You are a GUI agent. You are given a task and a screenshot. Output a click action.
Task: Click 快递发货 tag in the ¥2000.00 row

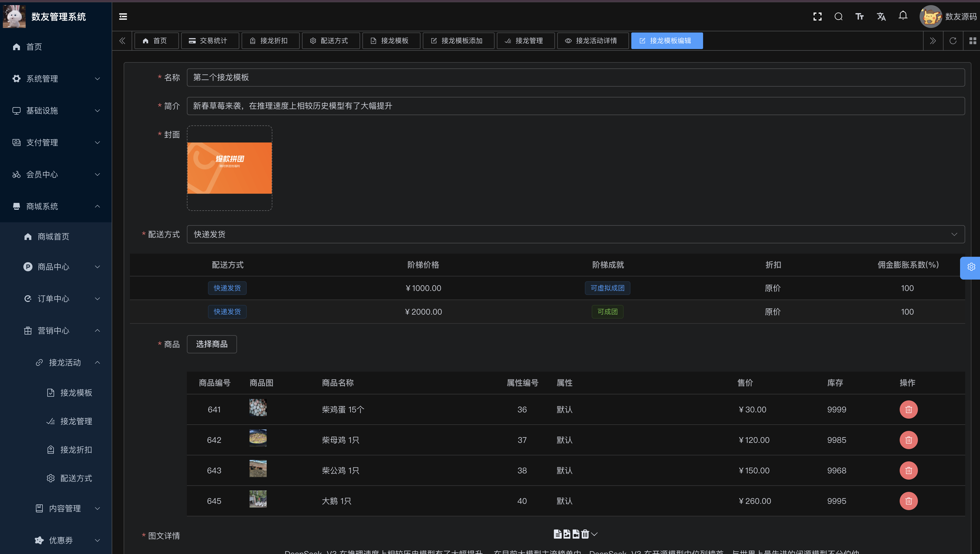[227, 312]
